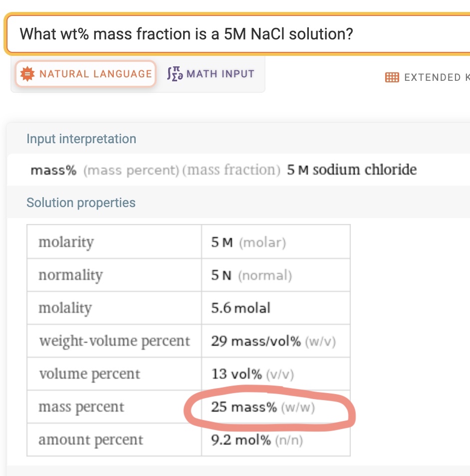470x476 pixels.
Task: Click the weight-volume percent label
Action: 114,341
